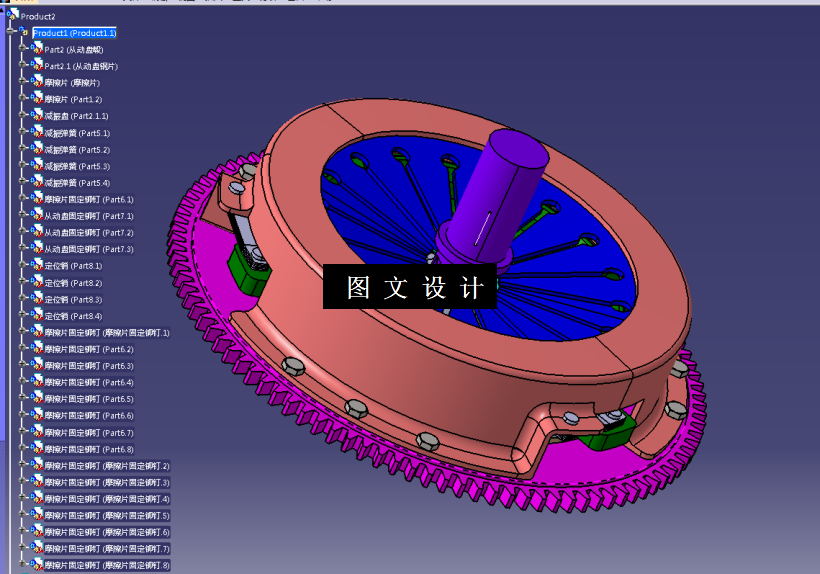820x574 pixels.
Task: Select the Product2 root label
Action: coord(38,17)
